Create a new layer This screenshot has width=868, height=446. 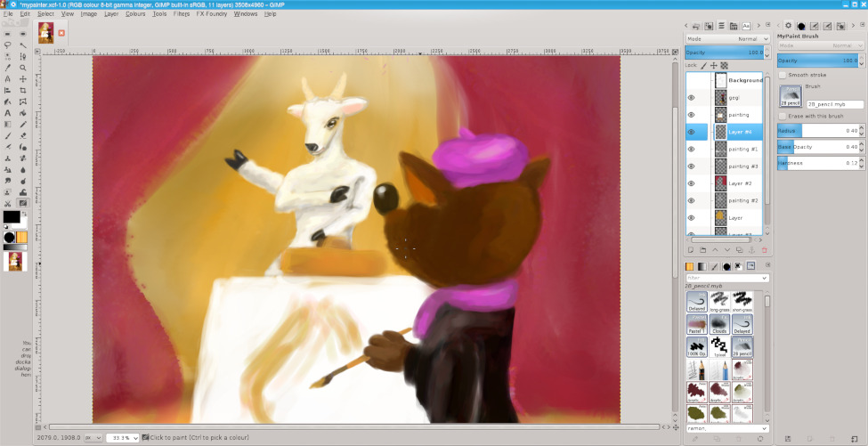click(x=691, y=250)
